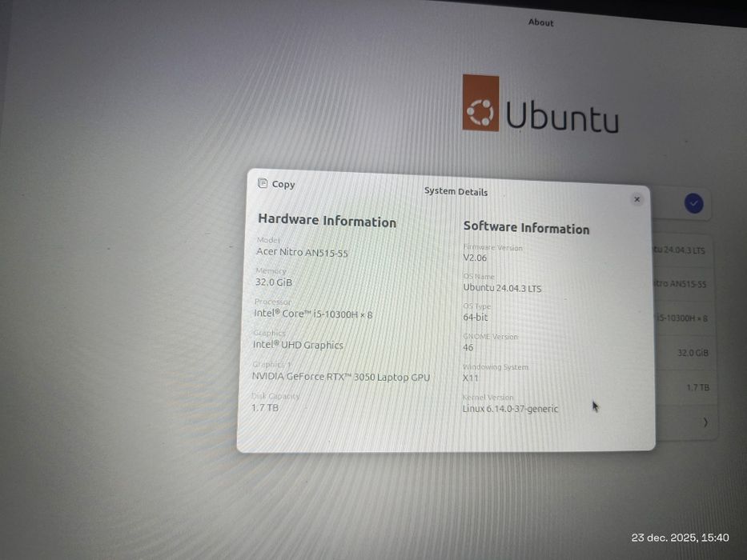Select the Intel UHD Graphics value
Image resolution: width=747 pixels, height=560 pixels.
coord(298,345)
